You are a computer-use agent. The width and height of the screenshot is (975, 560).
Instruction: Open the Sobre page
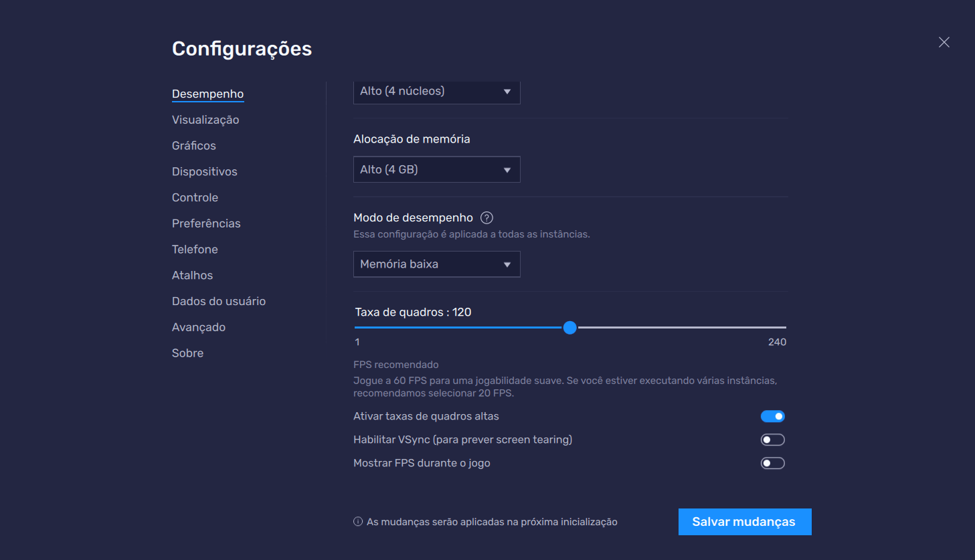pos(187,353)
